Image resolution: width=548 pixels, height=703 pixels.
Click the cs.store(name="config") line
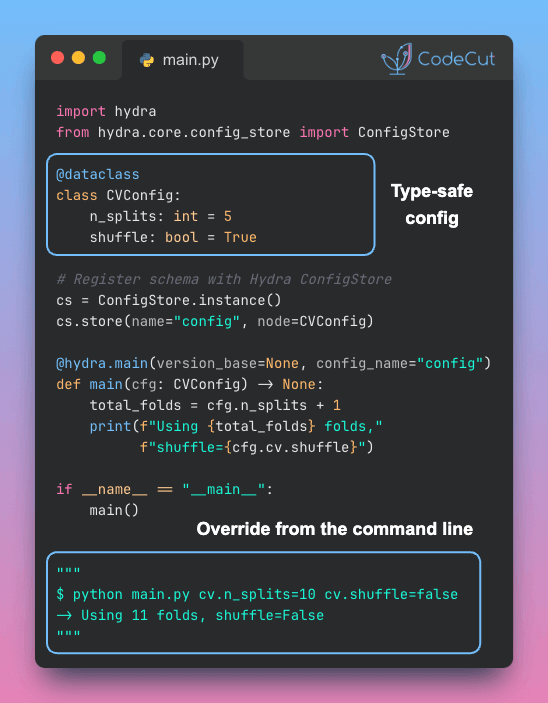coord(215,321)
